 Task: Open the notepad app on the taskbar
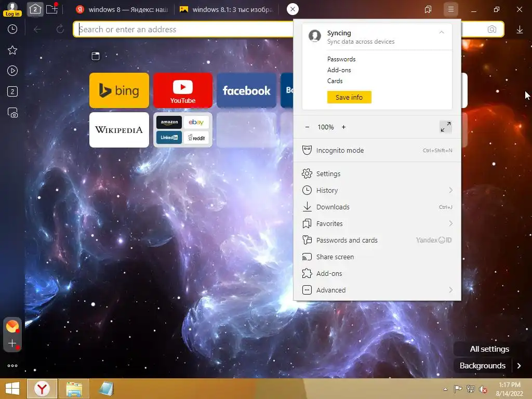pyautogui.click(x=106, y=389)
